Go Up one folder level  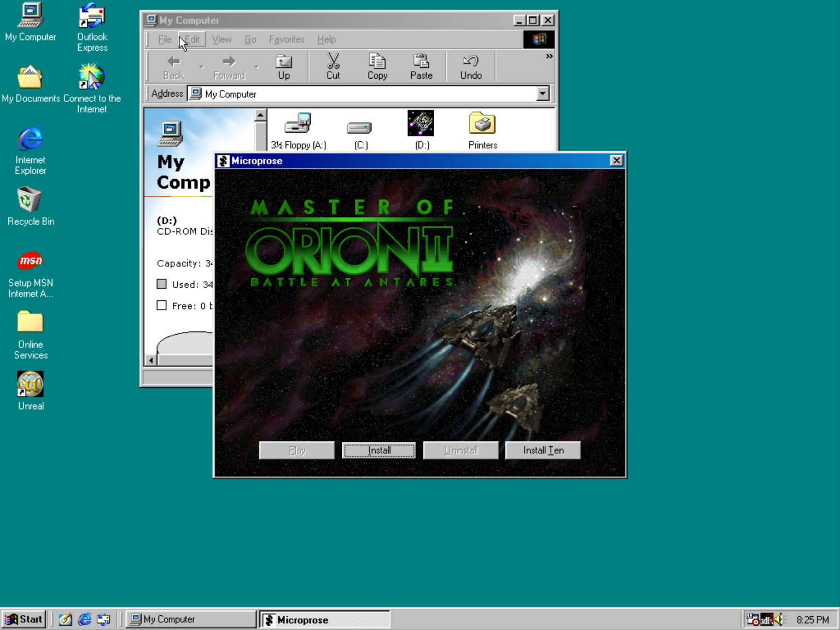tap(284, 67)
